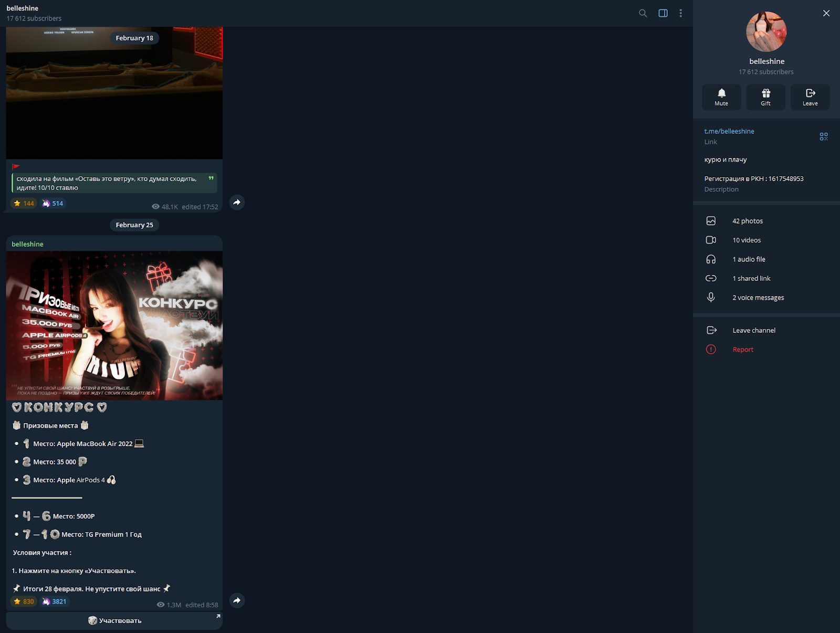840x633 pixels.
Task: View the 1 audio file list
Action: click(x=748, y=259)
